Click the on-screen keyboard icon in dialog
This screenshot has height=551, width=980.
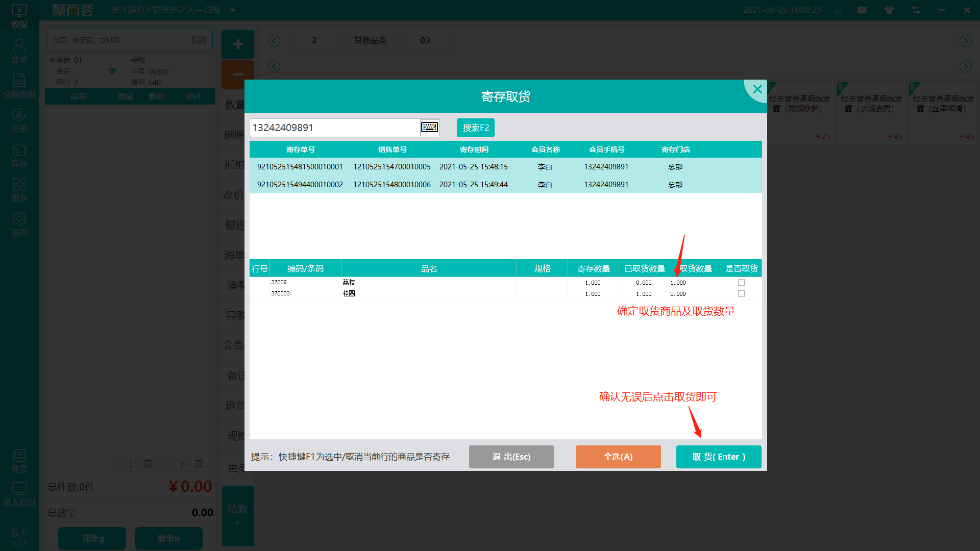429,127
